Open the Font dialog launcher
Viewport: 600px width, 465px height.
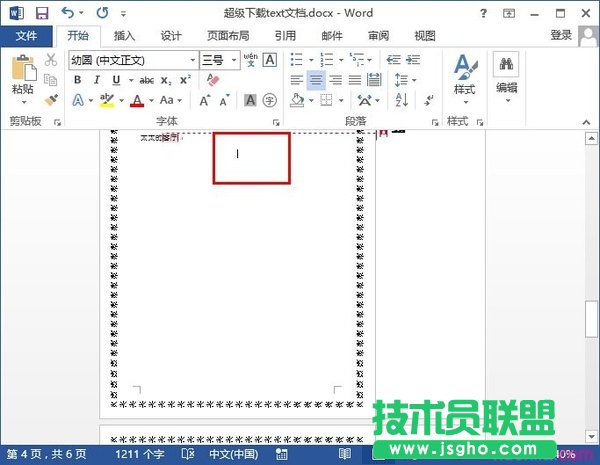click(276, 122)
